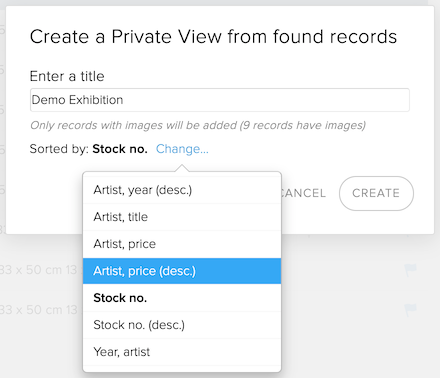The height and width of the screenshot is (378, 440).
Task: Click the 'Create a Private View' dialog heading
Action: (213, 37)
